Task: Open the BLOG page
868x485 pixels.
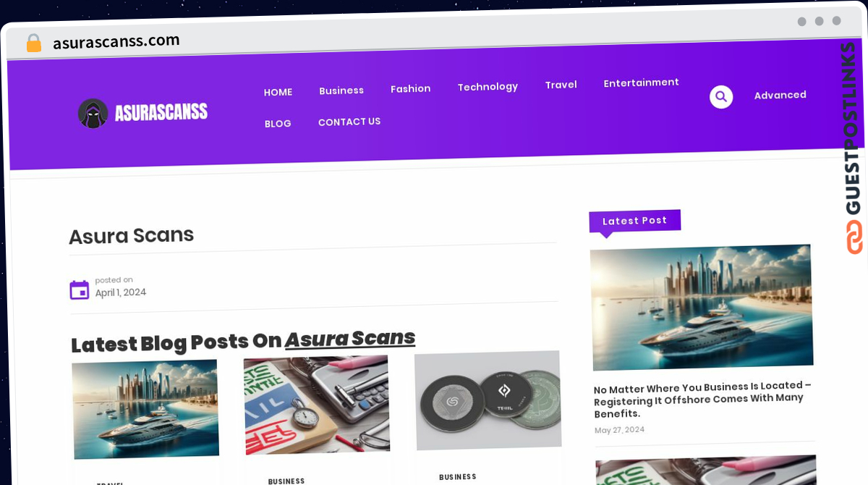Action: coord(278,124)
